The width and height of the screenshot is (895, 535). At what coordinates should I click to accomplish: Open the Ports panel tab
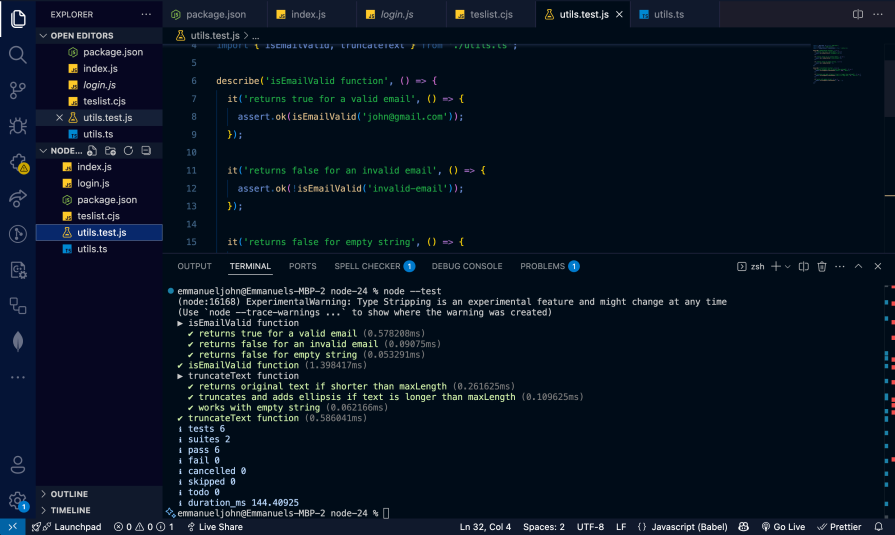point(303,266)
